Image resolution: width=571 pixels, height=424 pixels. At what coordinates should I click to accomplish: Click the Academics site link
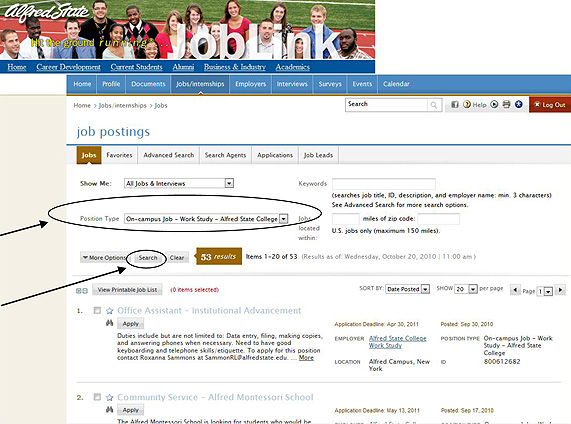(293, 67)
